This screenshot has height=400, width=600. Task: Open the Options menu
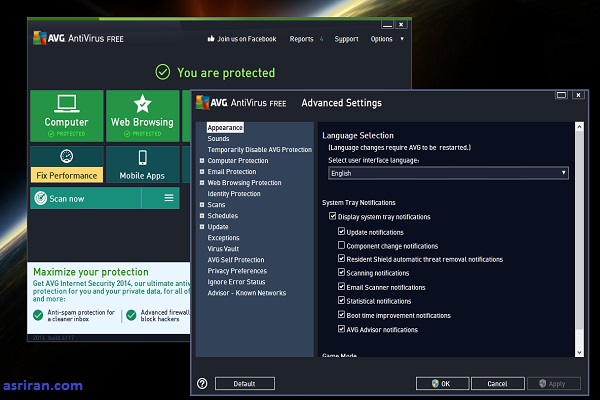(x=387, y=39)
